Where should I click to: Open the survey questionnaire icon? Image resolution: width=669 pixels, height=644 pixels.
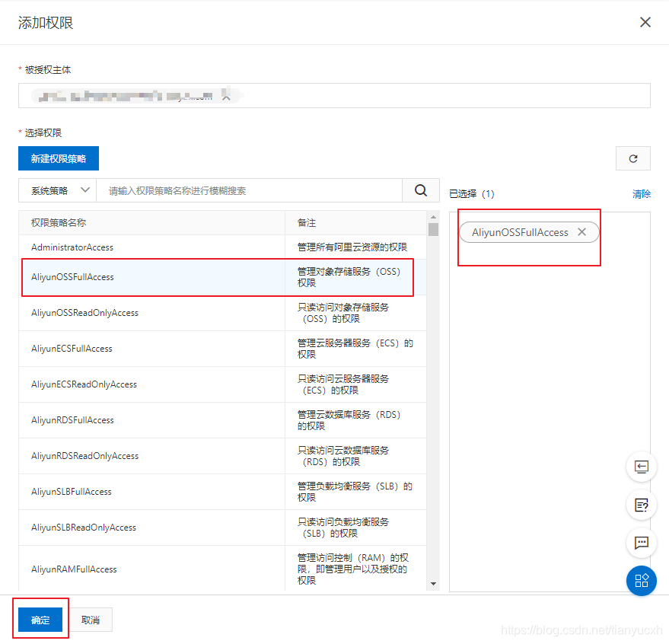[x=641, y=505]
